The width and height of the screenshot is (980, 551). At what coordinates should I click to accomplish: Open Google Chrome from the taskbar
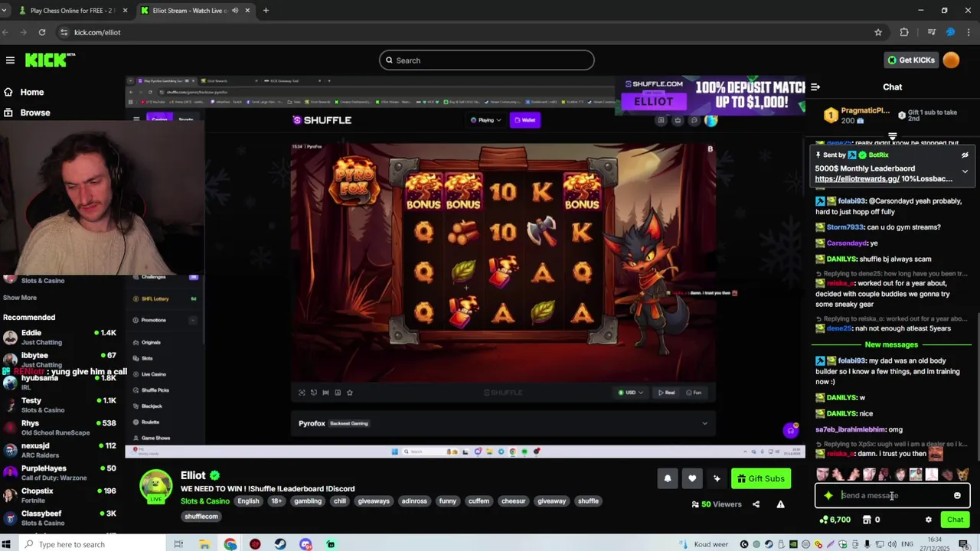[x=230, y=544]
